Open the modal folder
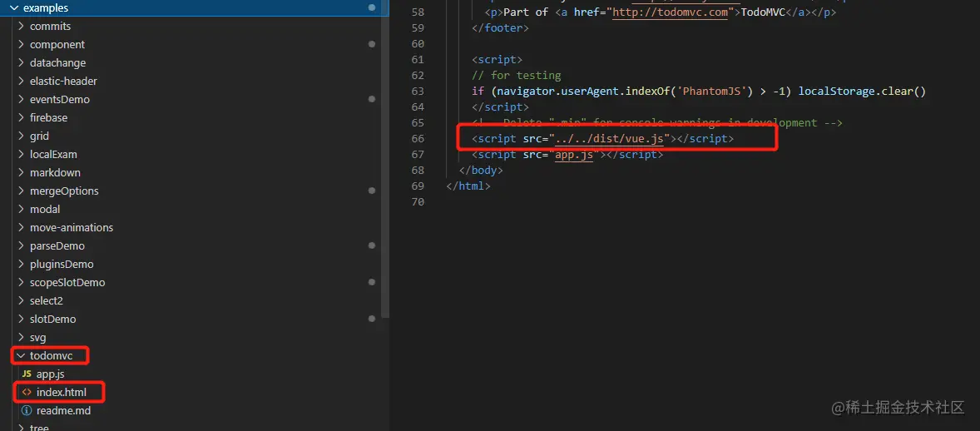Image resolution: width=980 pixels, height=431 pixels. [45, 209]
